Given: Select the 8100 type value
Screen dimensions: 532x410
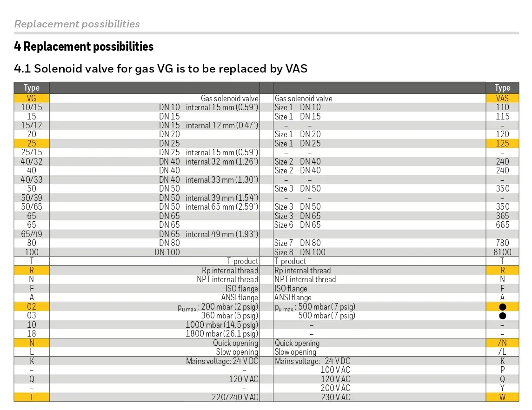Looking at the screenshot, I should click(x=502, y=252).
